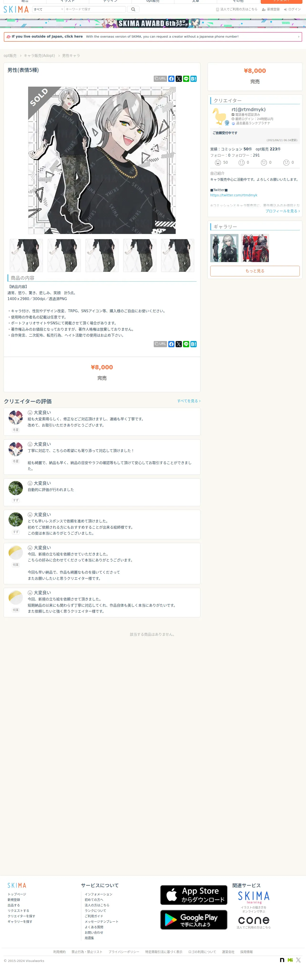This screenshot has height=980, width=306.
Task: Share on LINE from bottom share row
Action: (186, 344)
